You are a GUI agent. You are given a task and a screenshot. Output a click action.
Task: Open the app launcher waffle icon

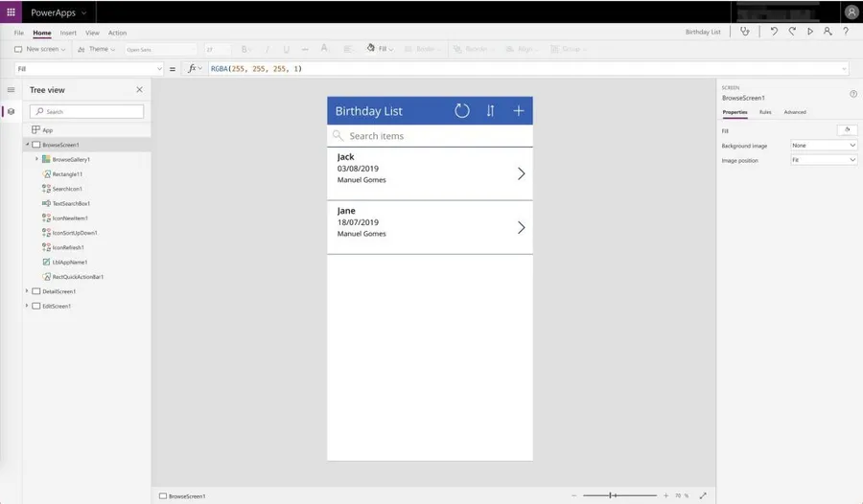(x=12, y=12)
